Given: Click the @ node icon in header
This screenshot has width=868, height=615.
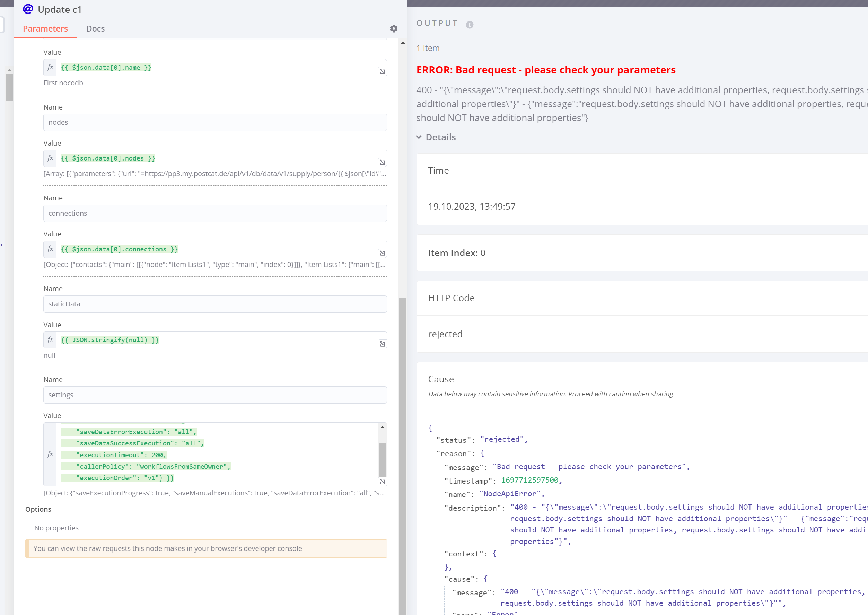Looking at the screenshot, I should [28, 9].
